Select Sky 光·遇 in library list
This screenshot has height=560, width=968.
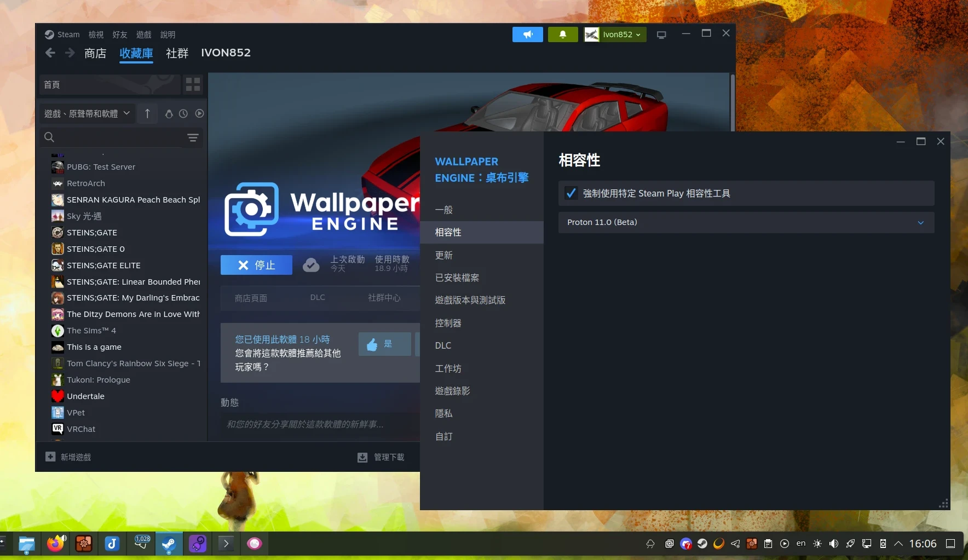click(84, 216)
